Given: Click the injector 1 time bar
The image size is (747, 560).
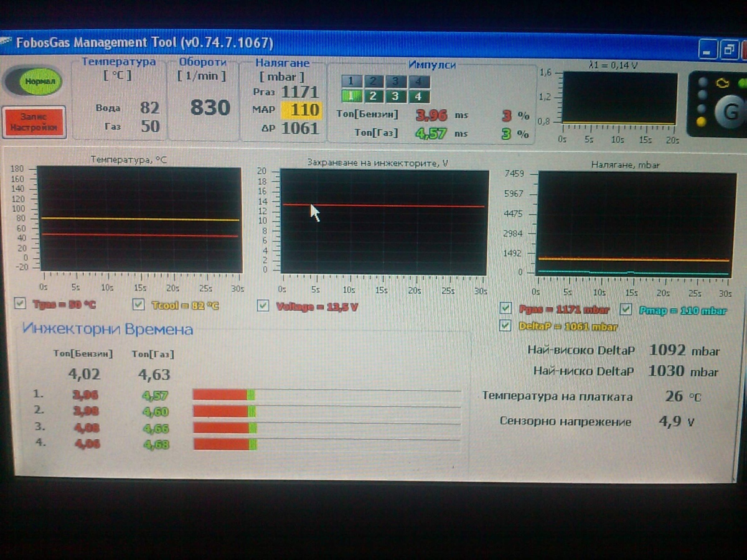Looking at the screenshot, I should [x=327, y=394].
